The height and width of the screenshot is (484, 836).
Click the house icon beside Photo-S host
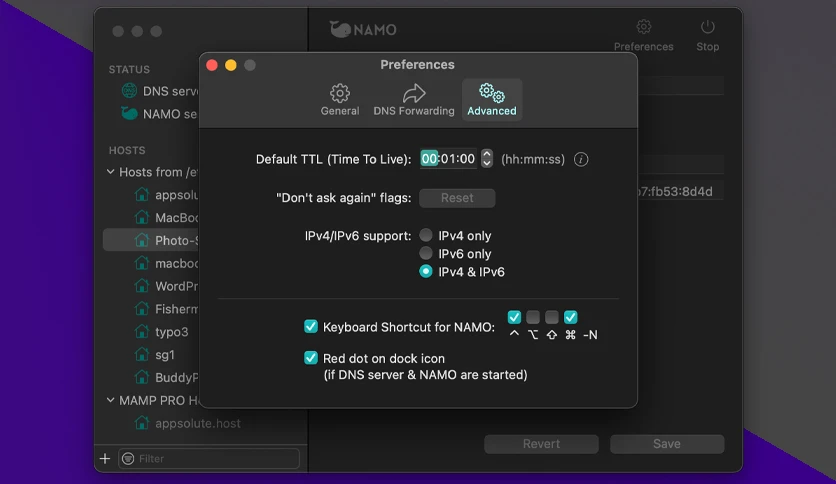(142, 240)
